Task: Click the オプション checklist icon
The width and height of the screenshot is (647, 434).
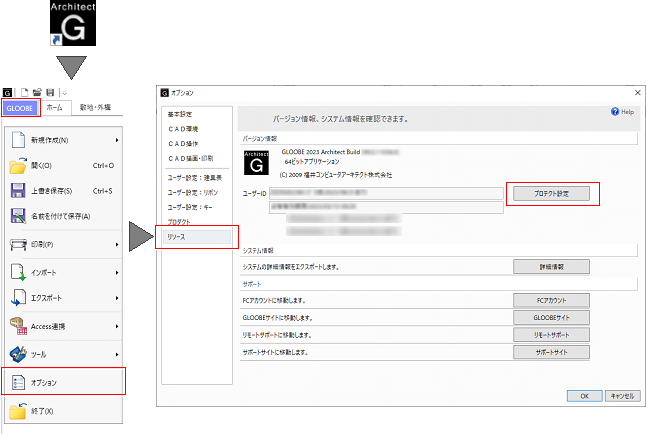Action: click(x=18, y=382)
